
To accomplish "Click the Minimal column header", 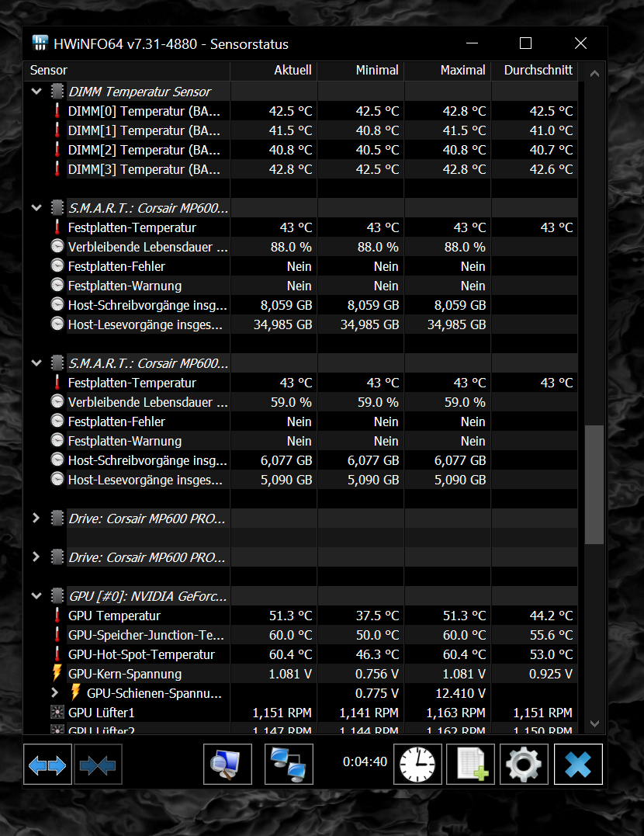I will pos(360,71).
